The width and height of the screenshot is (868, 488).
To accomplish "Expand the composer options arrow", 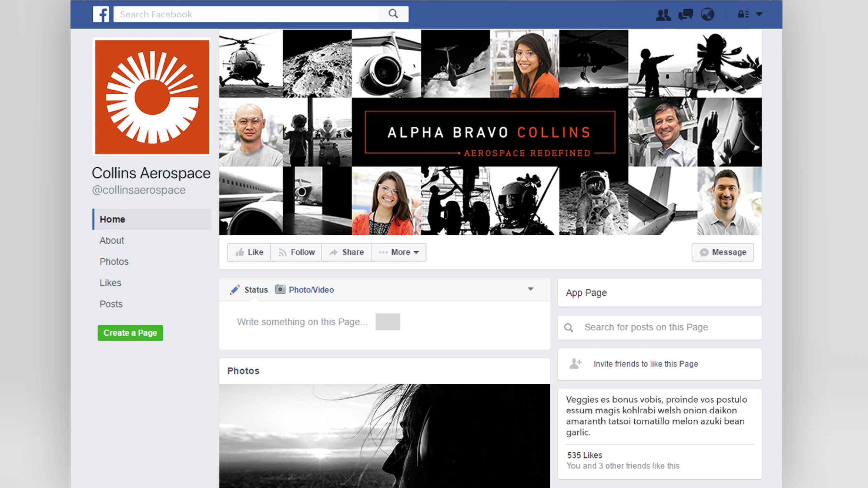I will coord(531,289).
